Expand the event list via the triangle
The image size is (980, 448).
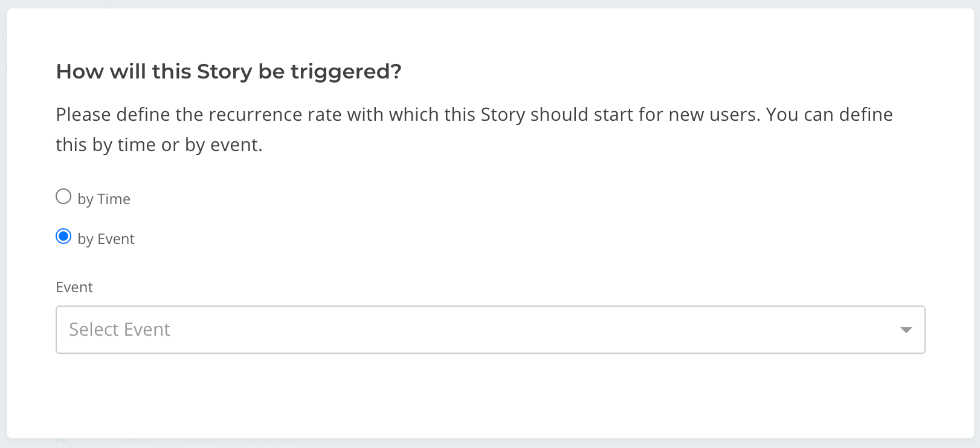tap(906, 330)
